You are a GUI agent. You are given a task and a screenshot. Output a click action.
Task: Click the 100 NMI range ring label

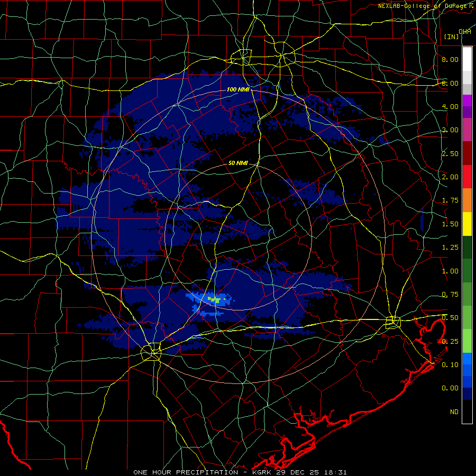[238, 89]
